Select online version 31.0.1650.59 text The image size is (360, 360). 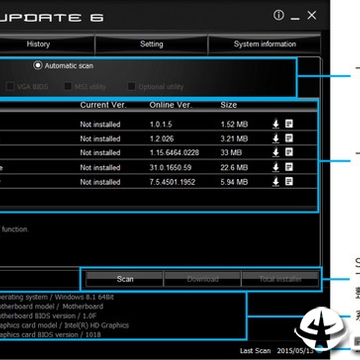coord(170,167)
